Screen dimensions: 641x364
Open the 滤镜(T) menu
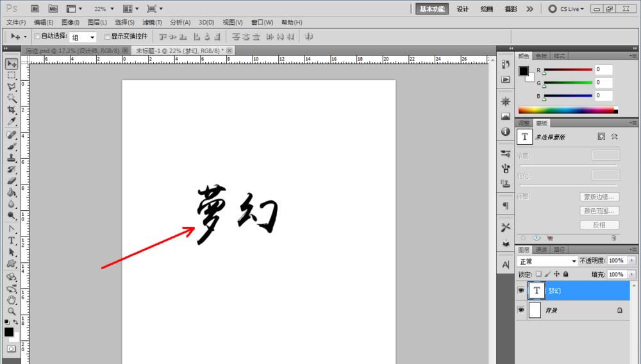[x=152, y=22]
